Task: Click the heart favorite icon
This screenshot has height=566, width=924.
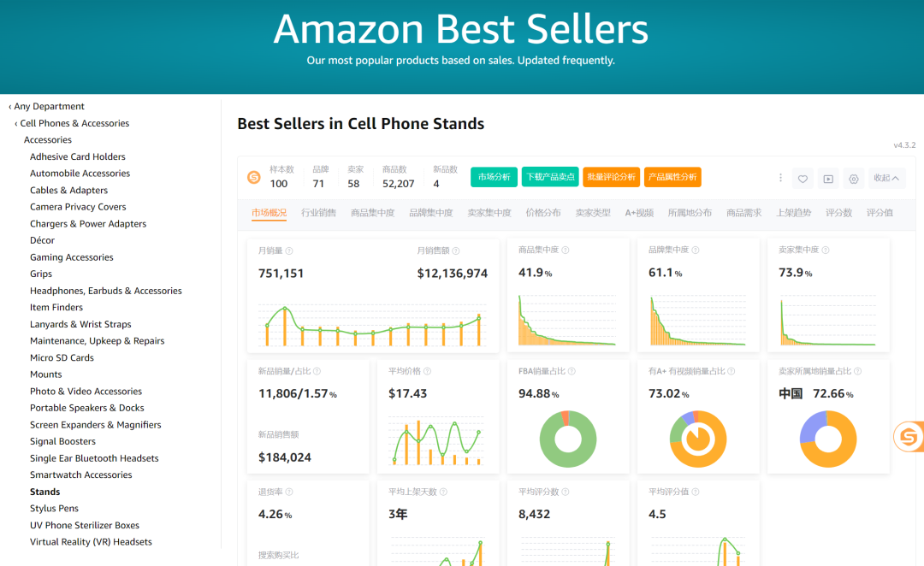Action: [803, 179]
